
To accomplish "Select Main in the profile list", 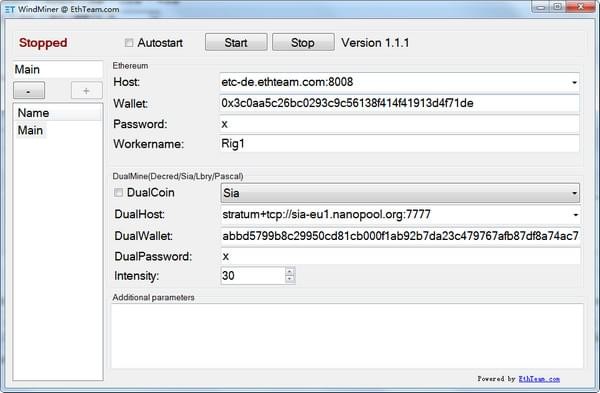I will pos(30,130).
